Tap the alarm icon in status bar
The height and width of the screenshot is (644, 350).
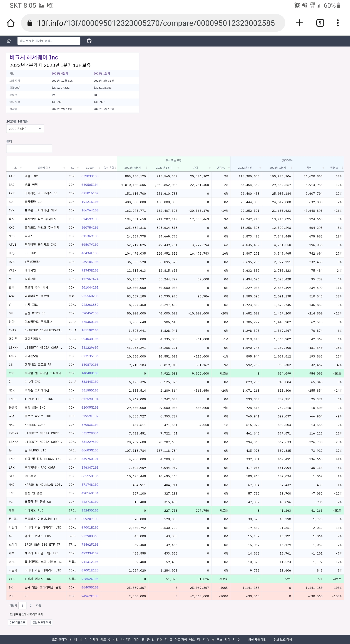click(297, 5)
